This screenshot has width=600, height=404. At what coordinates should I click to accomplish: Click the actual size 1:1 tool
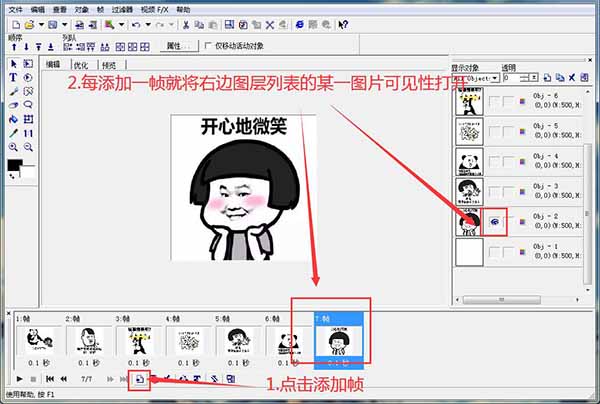28,133
